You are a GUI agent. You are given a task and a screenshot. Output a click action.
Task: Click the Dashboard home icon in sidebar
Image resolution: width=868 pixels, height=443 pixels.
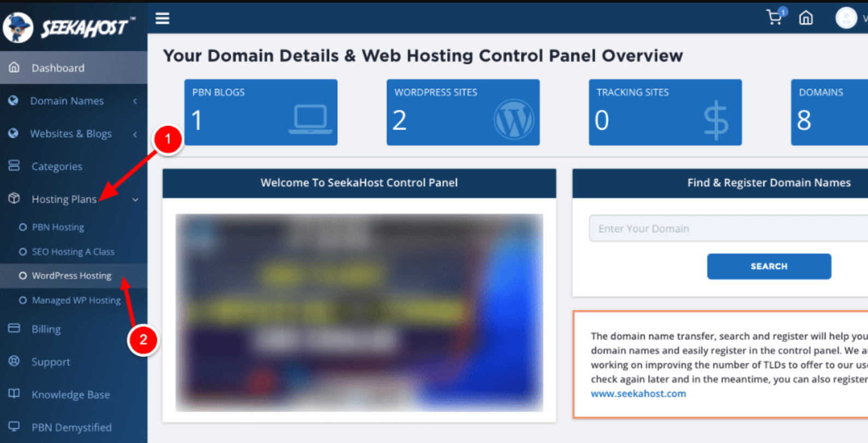click(x=14, y=67)
